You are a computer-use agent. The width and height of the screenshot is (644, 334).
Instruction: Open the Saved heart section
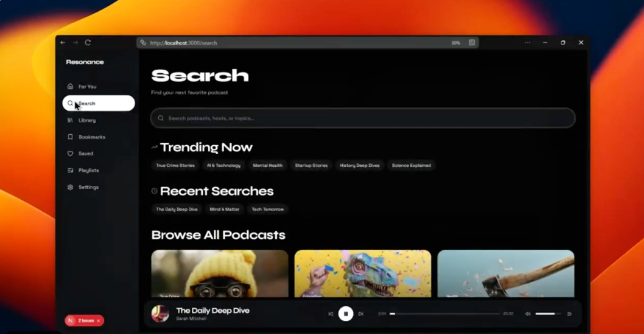point(85,154)
